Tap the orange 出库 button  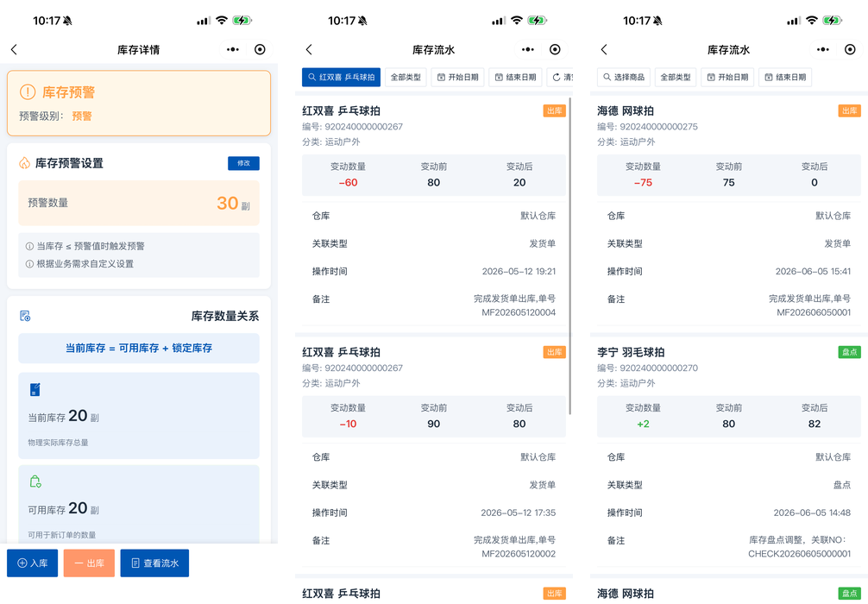pyautogui.click(x=89, y=563)
